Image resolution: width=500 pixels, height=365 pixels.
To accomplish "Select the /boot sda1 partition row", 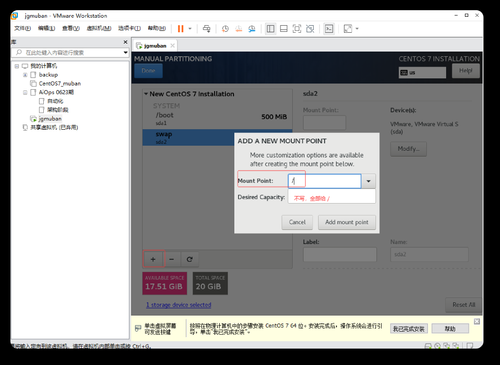I will point(217,119).
